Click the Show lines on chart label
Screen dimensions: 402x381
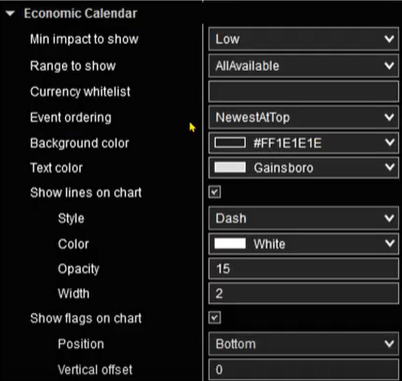tap(86, 193)
